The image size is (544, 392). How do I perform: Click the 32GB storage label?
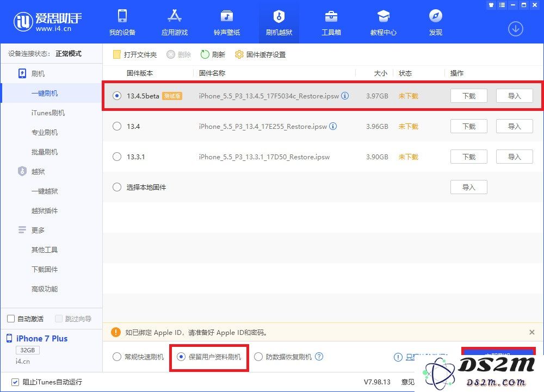[x=27, y=350]
